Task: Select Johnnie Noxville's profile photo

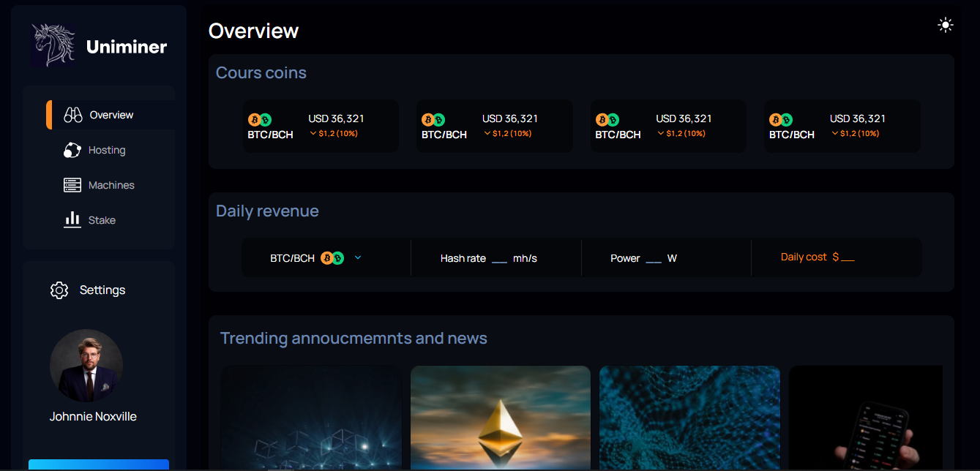Action: tap(86, 365)
